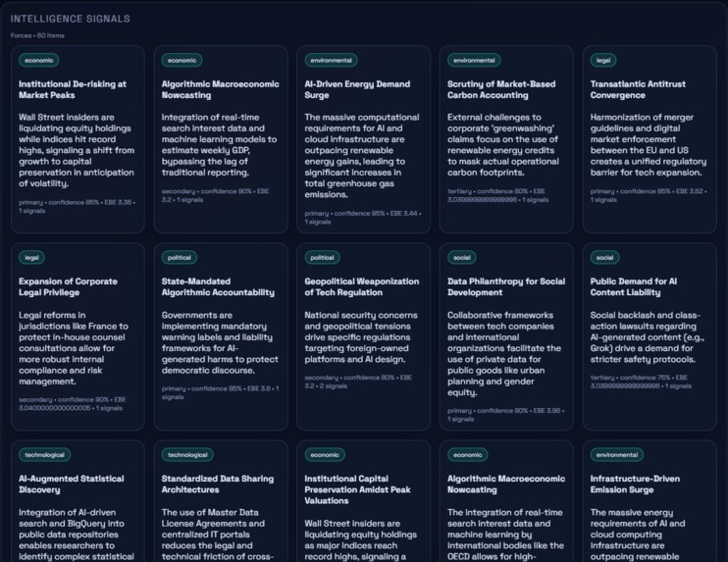Image resolution: width=728 pixels, height=562 pixels.
Task: Click political tag on Geopolitical Weaponization card
Action: click(x=322, y=258)
